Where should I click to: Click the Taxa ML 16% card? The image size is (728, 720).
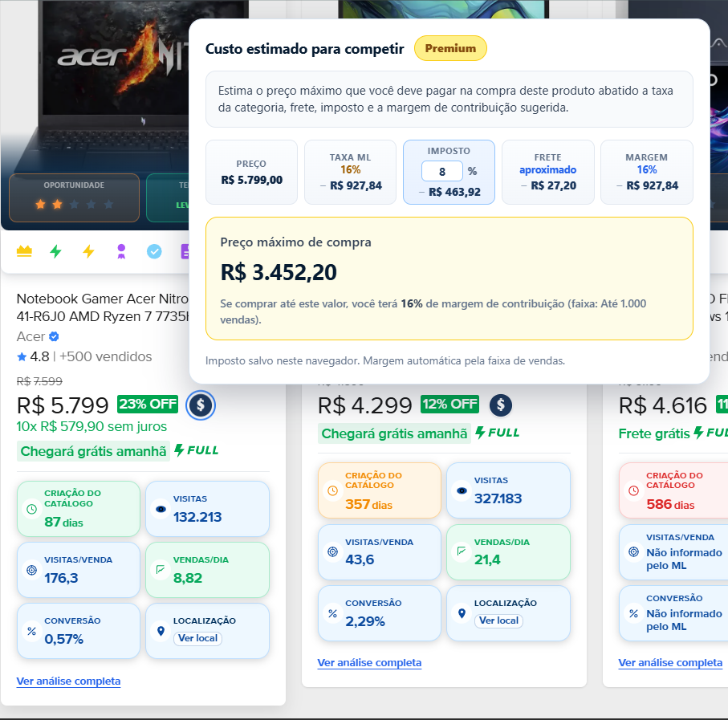(350, 173)
